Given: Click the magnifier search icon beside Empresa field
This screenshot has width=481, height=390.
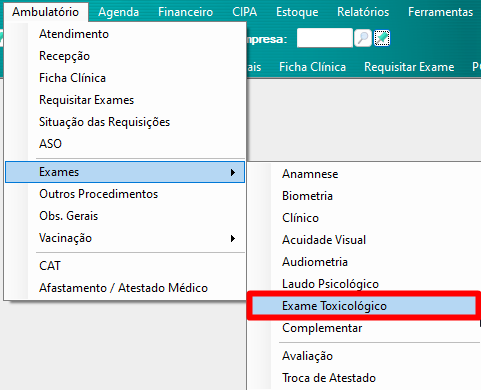Looking at the screenshot, I should (363, 38).
